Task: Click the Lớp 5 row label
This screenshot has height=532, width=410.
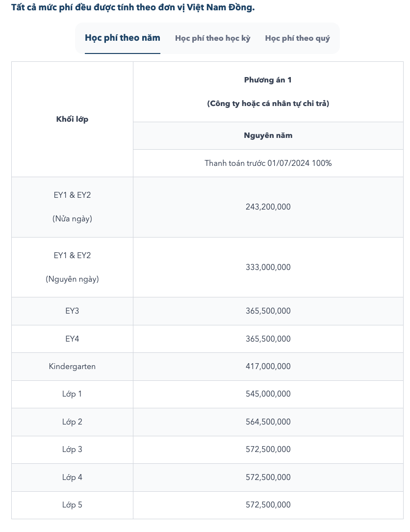Action: pyautogui.click(x=72, y=505)
